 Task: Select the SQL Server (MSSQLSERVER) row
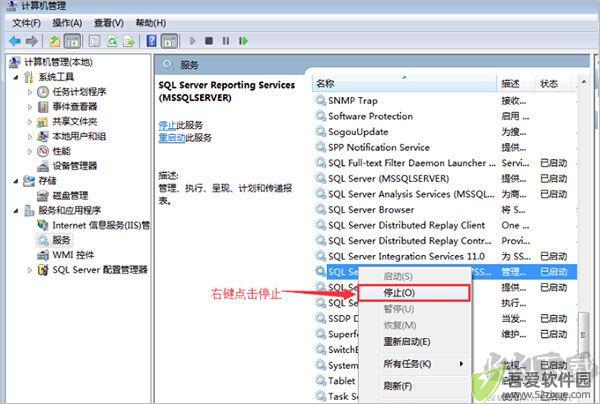[x=445, y=179]
